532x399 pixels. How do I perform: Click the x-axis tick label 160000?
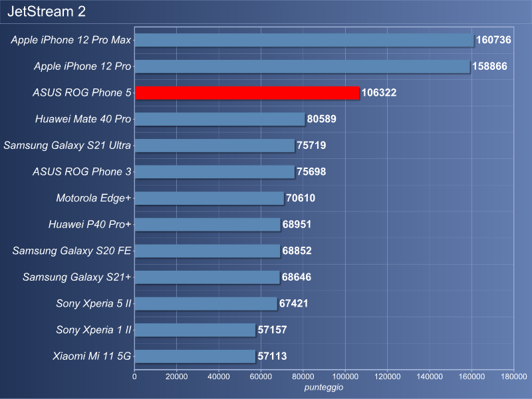pos(471,376)
